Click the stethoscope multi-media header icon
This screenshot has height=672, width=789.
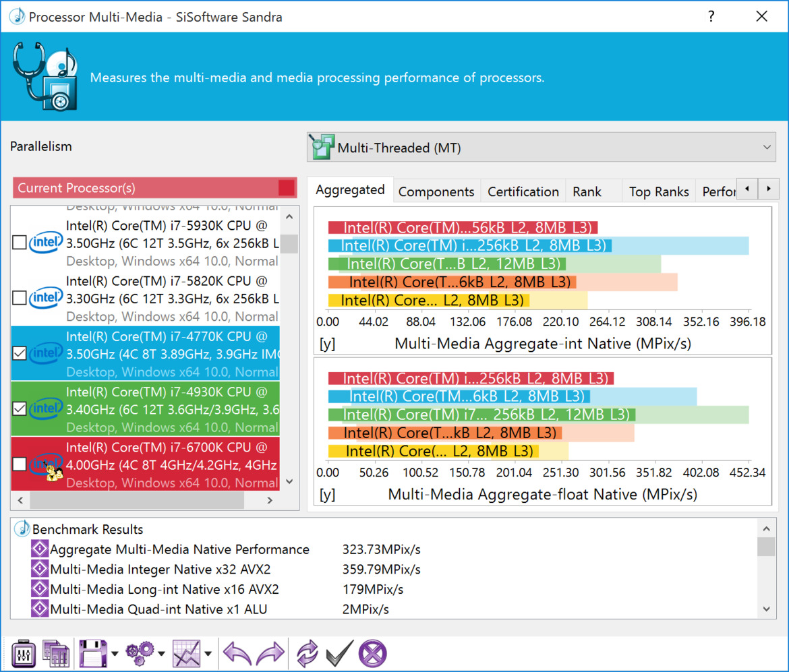click(45, 76)
